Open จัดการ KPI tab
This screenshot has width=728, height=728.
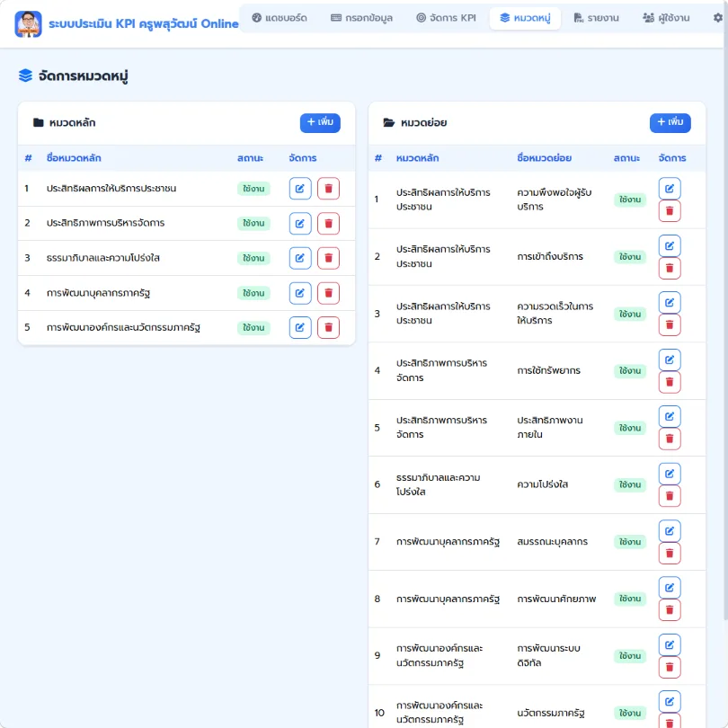(x=446, y=18)
